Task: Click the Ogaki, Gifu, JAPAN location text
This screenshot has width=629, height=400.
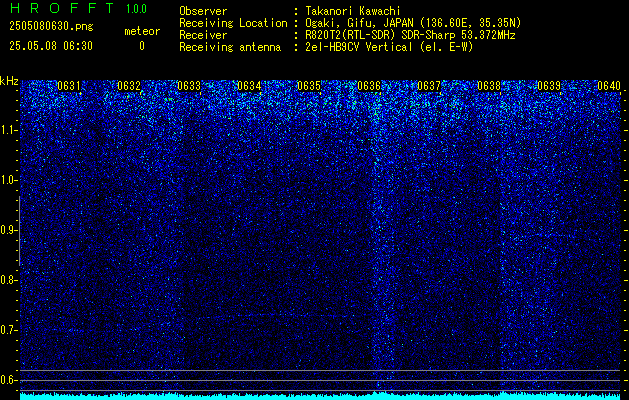Action: 413,23
